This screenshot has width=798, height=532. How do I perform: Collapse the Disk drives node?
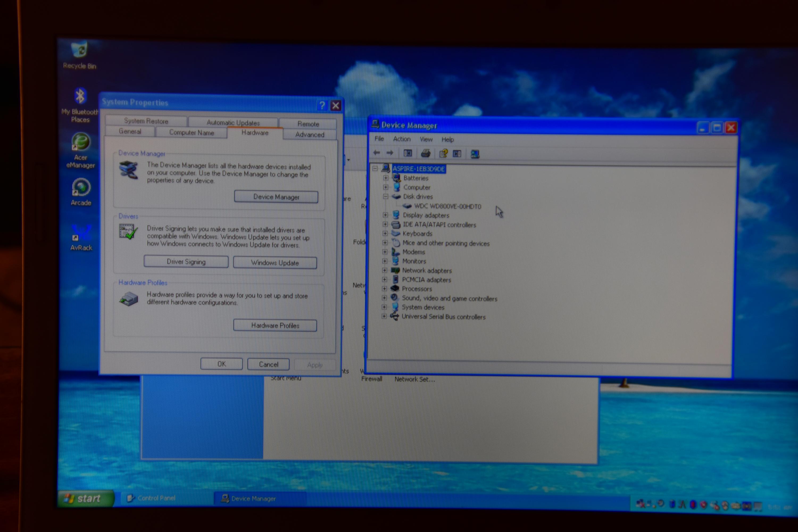(385, 197)
